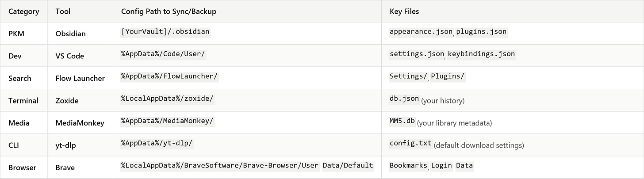Screen dimensions: 644x179
Task: Click the %AppData%/Code/User/ path
Action: pyautogui.click(x=163, y=54)
